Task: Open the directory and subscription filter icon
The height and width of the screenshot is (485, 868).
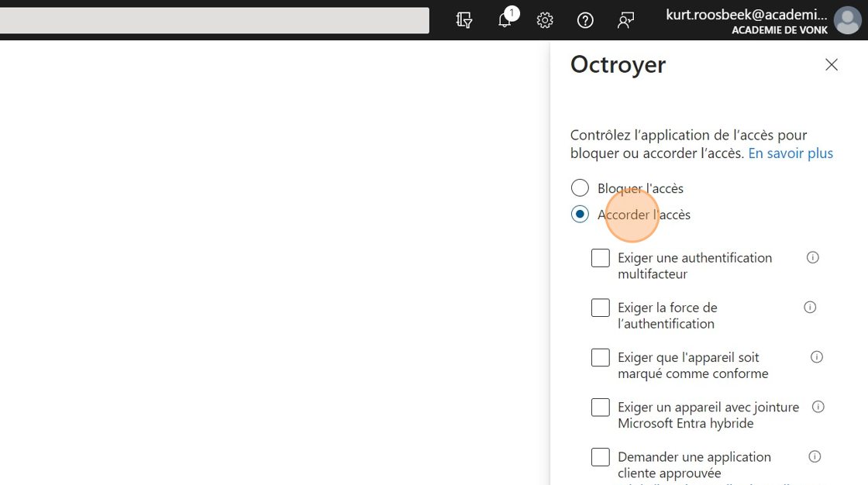Action: pyautogui.click(x=464, y=20)
